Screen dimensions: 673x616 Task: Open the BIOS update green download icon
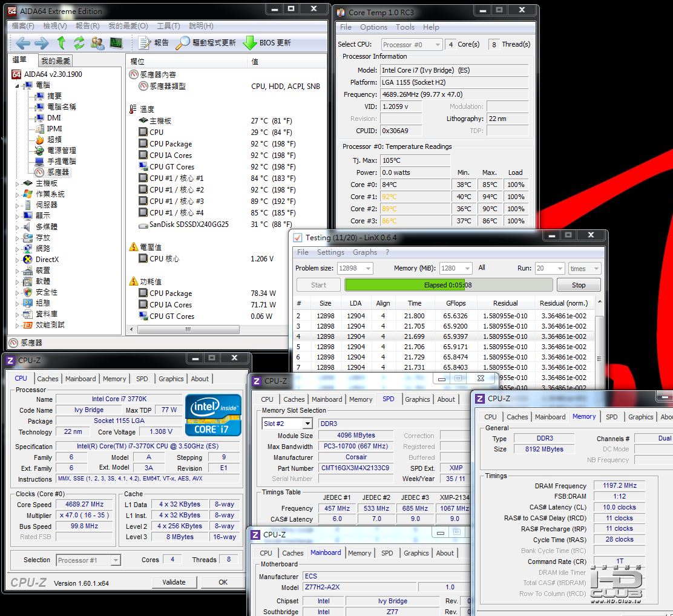coord(250,43)
